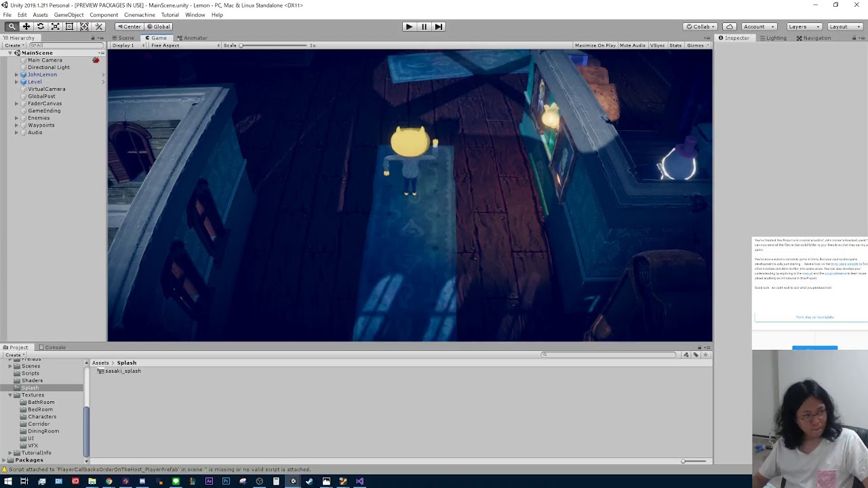
Task: Toggle pivot Center mode
Action: pyautogui.click(x=129, y=26)
